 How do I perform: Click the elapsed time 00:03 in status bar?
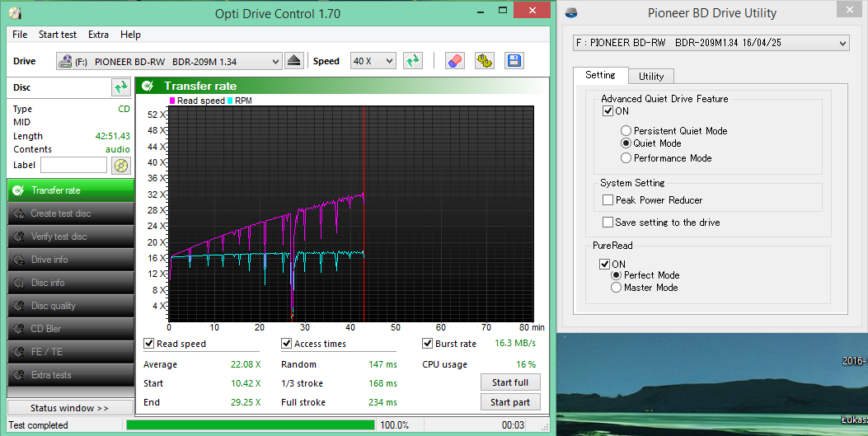pyautogui.click(x=514, y=425)
